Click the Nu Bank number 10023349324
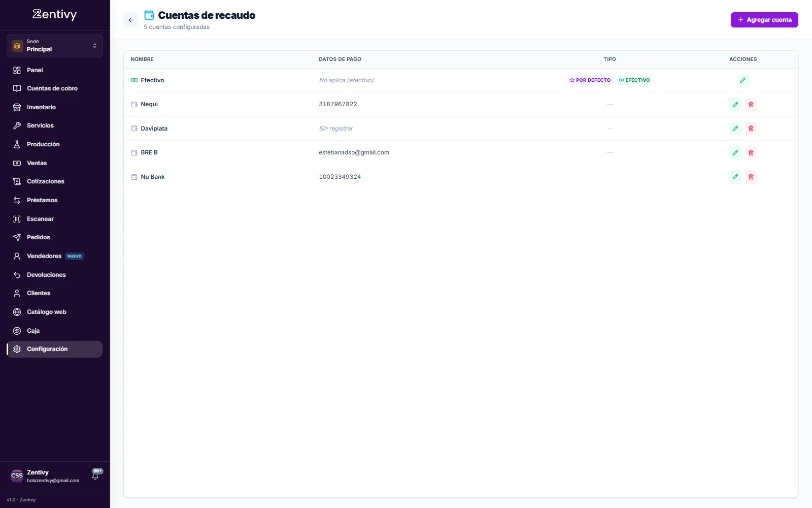812x508 pixels. click(340, 177)
